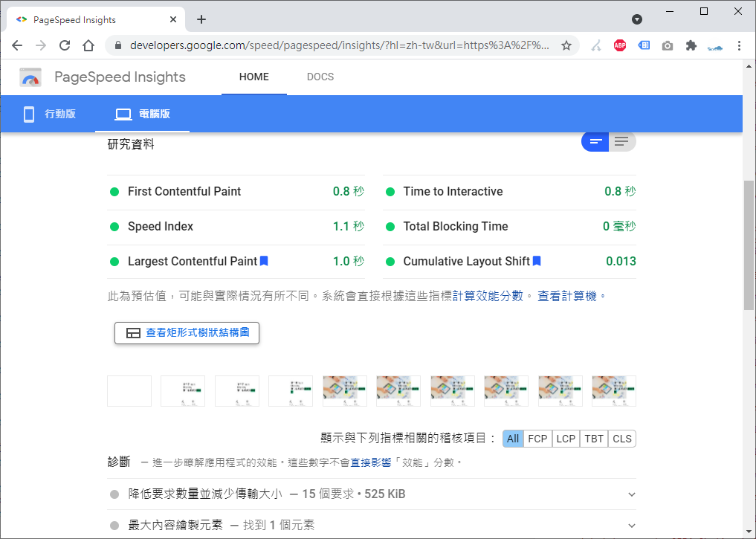Screen dimensions: 756x539
Task: Open the browser extensions puzzle icon
Action: click(x=691, y=45)
